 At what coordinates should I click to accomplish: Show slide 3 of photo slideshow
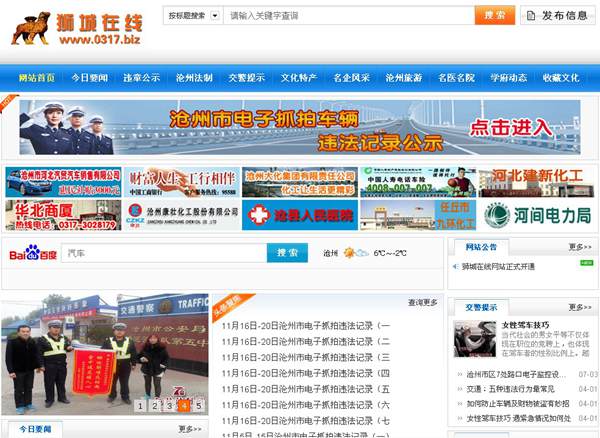(169, 406)
